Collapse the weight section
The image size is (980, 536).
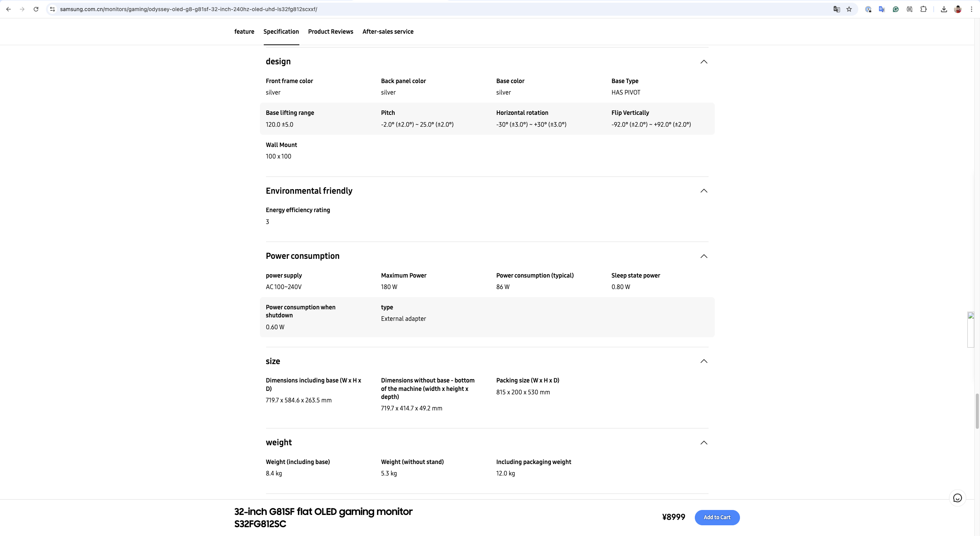704,443
